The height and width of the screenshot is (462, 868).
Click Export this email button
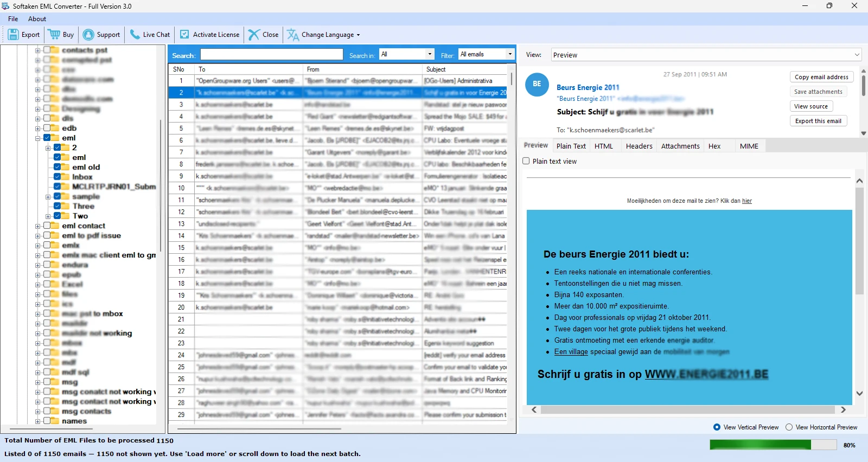coord(818,121)
